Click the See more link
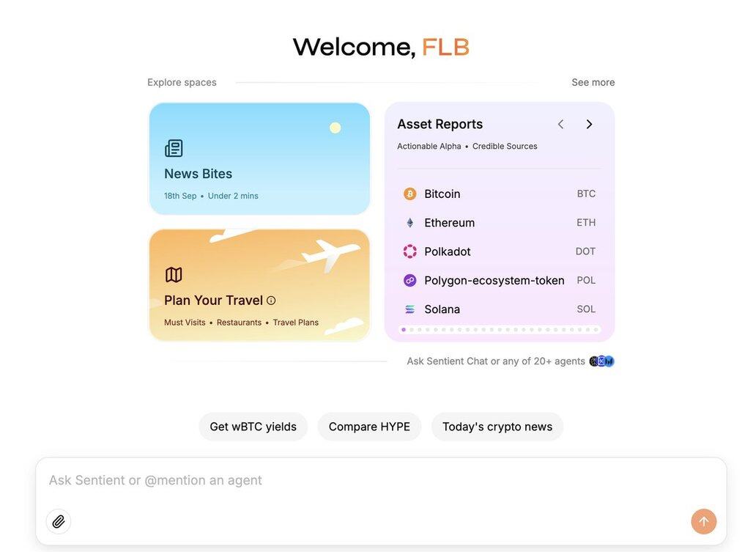The height and width of the screenshot is (552, 756). click(593, 82)
